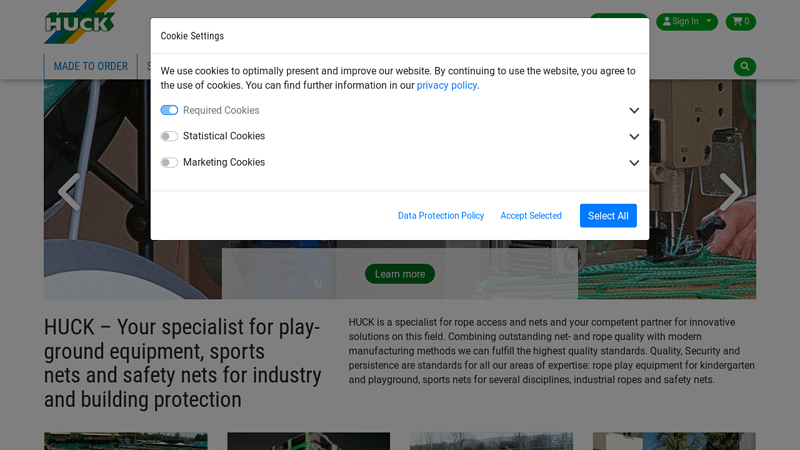Screen dimensions: 800x450
Task: Open Data Protection Policy link
Action: click(x=441, y=216)
